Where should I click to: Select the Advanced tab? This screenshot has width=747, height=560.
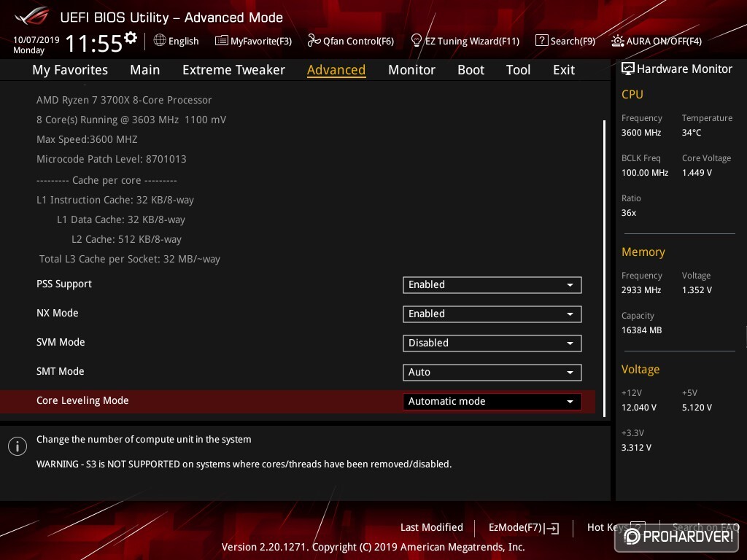tap(336, 70)
